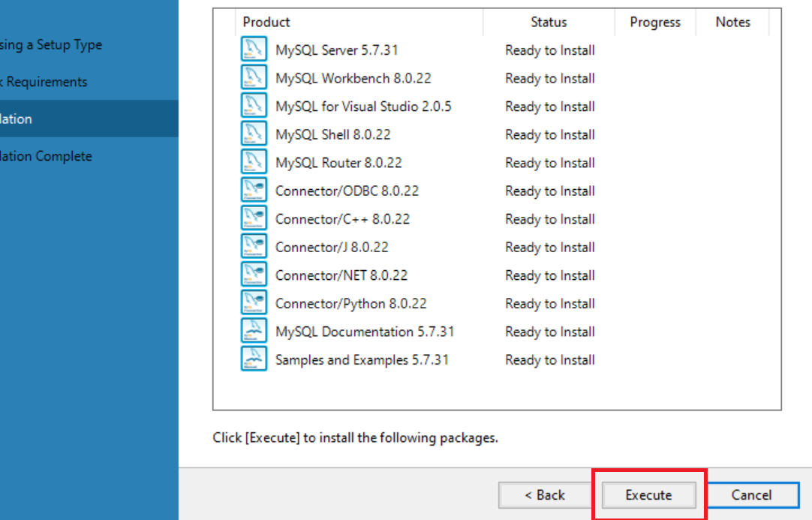Click Ready to Install status for Connector/J
This screenshot has height=520, width=812.
[x=550, y=247]
